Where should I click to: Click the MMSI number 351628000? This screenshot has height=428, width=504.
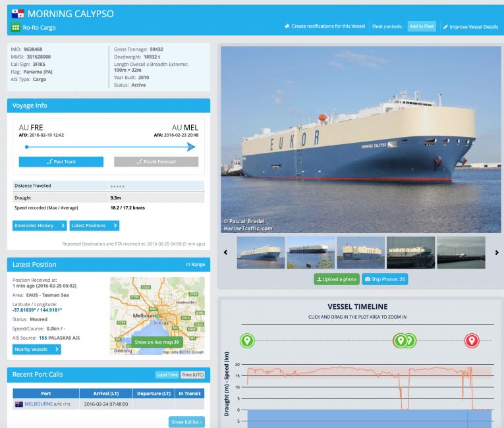pyautogui.click(x=39, y=57)
